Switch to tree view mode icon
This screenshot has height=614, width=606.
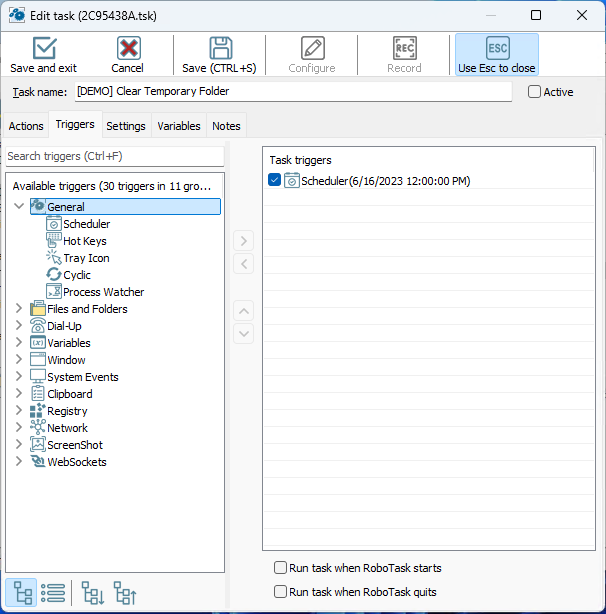(22, 593)
